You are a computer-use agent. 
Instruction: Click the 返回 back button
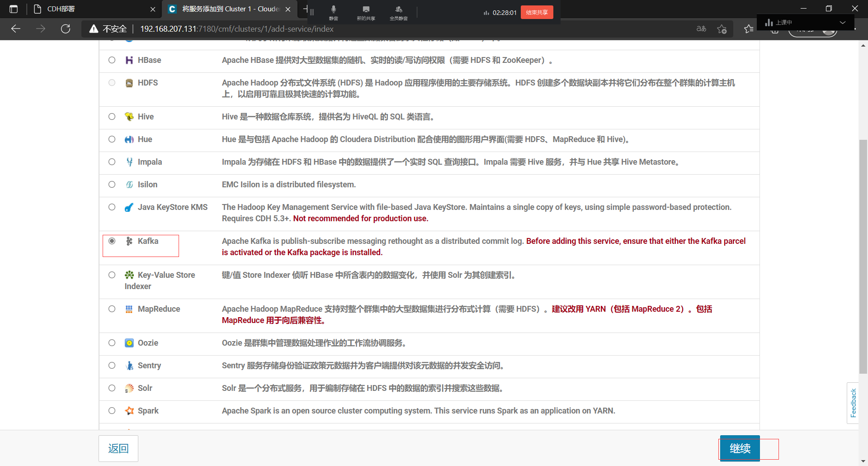pyautogui.click(x=118, y=448)
